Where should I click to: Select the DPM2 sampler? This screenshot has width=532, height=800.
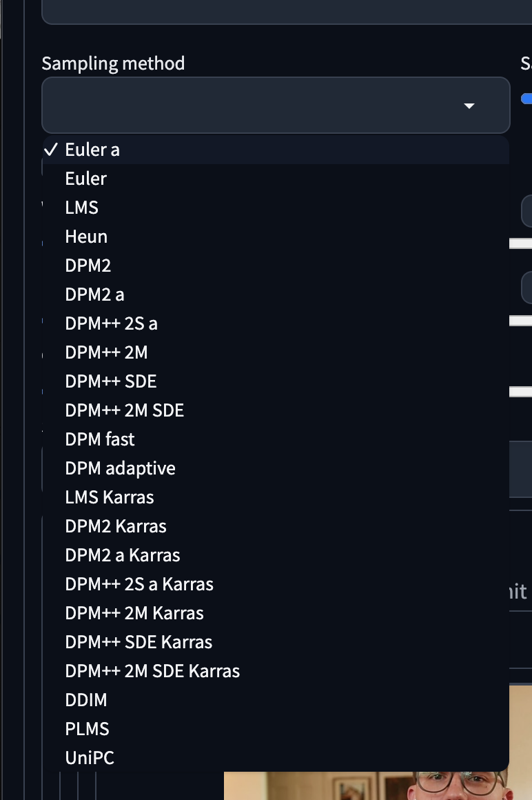pos(88,265)
